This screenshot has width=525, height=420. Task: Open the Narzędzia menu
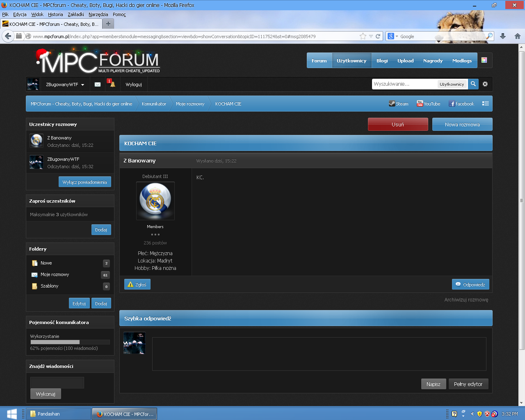(x=98, y=14)
